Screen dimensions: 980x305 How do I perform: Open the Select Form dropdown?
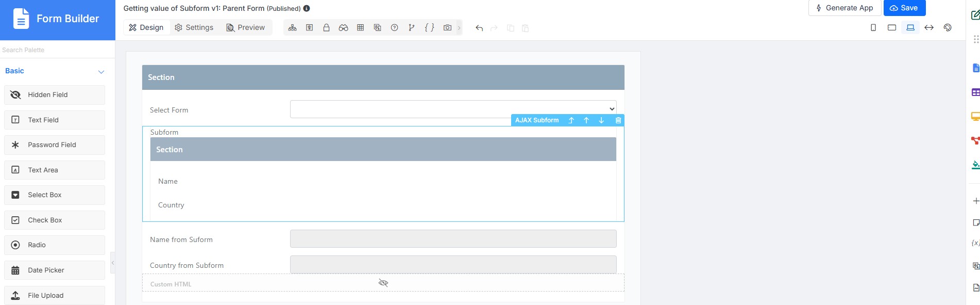point(453,109)
